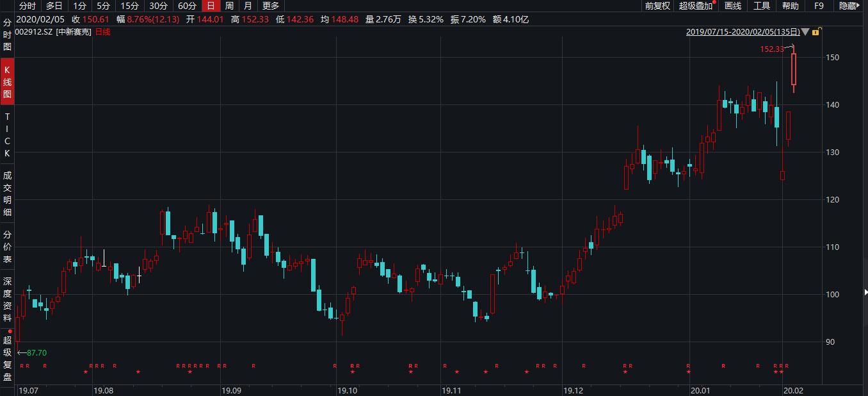
Task: Click the low price 142.36
Action: (300, 19)
